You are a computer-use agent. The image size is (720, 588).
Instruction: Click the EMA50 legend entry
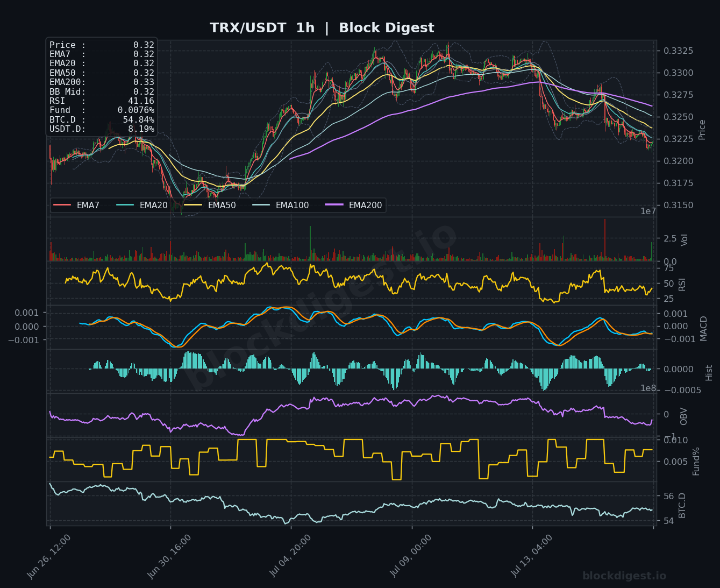(x=210, y=205)
